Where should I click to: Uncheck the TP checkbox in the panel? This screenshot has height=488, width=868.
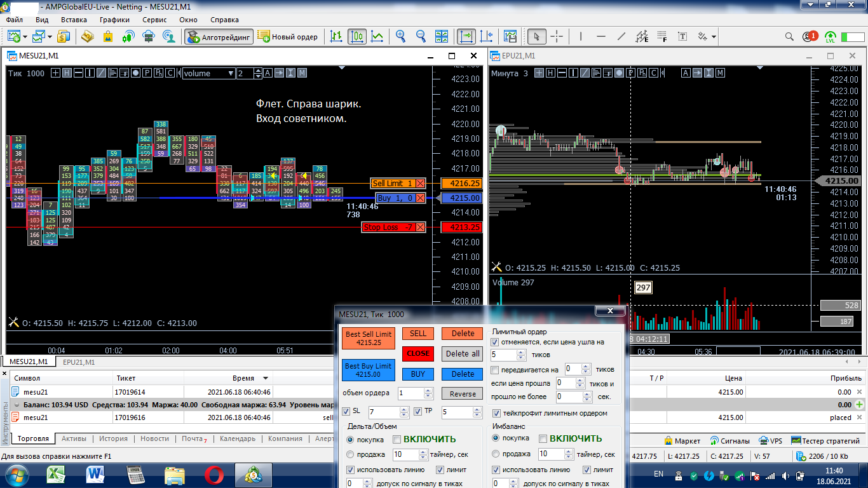point(417,411)
